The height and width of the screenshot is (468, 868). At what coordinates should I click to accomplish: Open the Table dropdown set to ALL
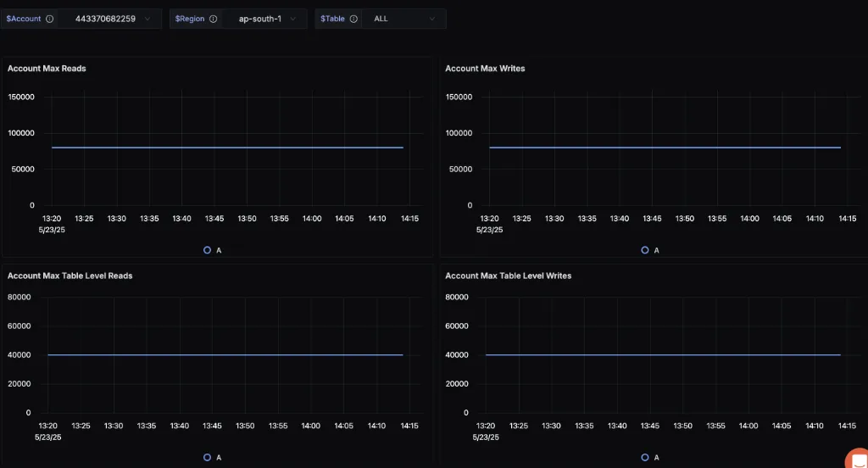[404, 19]
